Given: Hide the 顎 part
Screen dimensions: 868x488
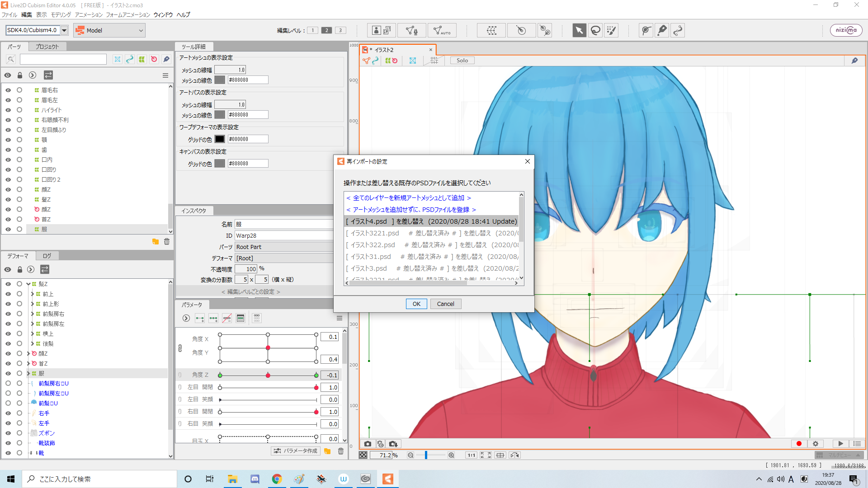Looking at the screenshot, I should (x=8, y=140).
